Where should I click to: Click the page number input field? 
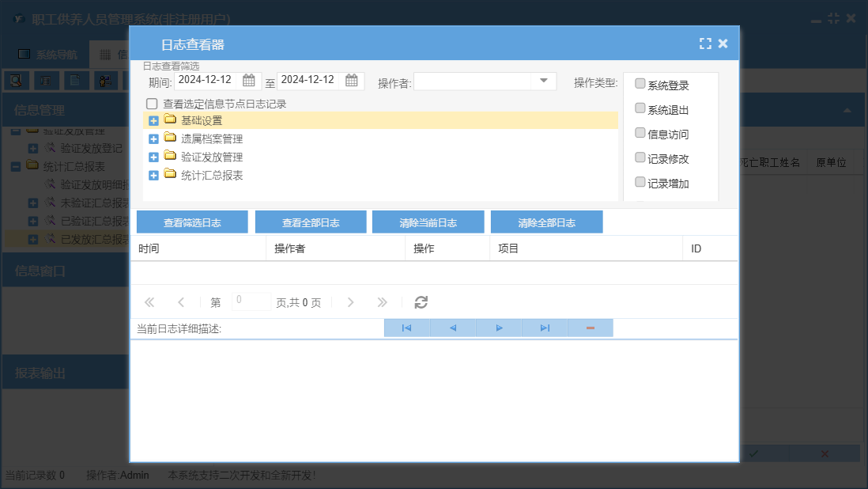pyautogui.click(x=251, y=301)
